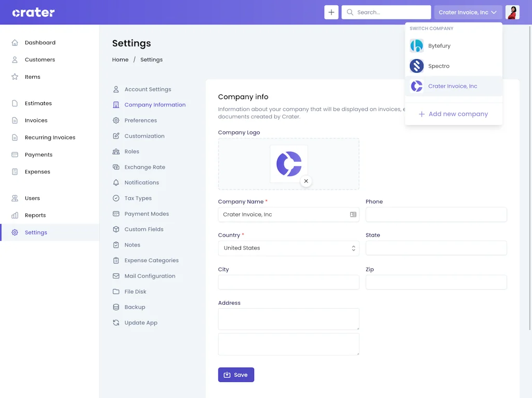The width and height of the screenshot is (532, 398).
Task: Open the Country dropdown showing United States
Action: [x=288, y=248]
